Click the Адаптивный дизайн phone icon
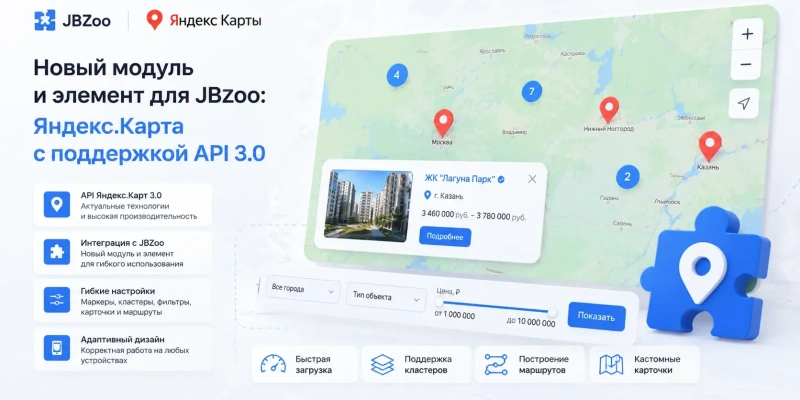800x400 pixels. pos(57,348)
